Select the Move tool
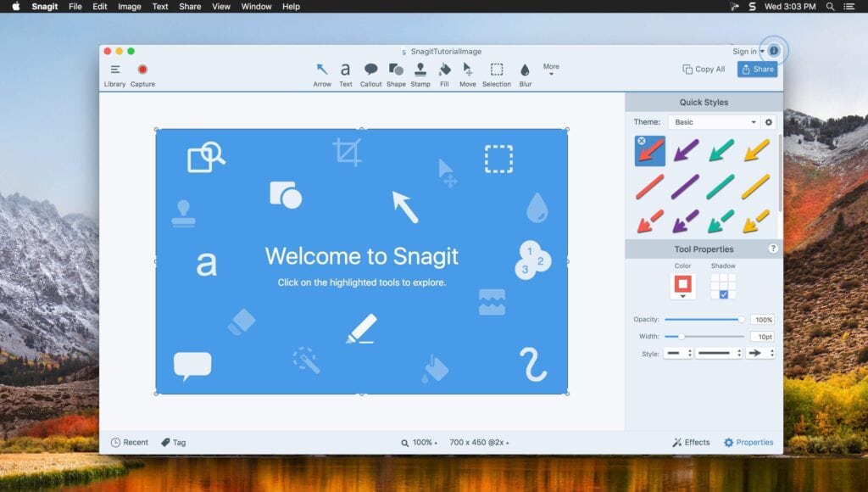868x492 pixels. coord(468,75)
